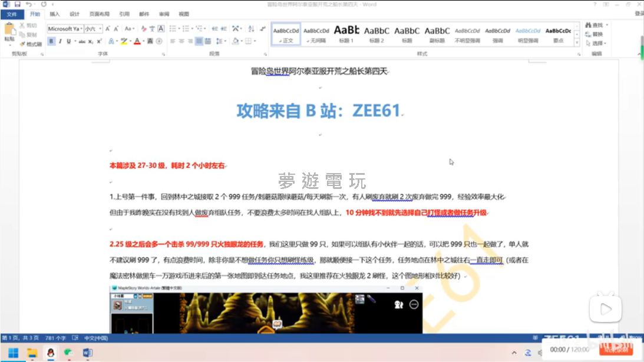This screenshot has height=362, width=644.
Task: Open the 文件 (File) menu button
Action: (x=12, y=14)
